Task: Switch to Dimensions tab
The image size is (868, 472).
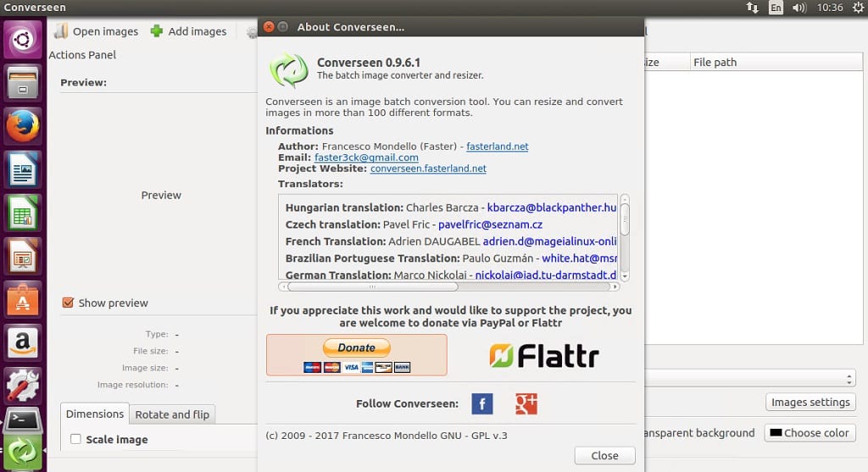Action: (x=95, y=414)
